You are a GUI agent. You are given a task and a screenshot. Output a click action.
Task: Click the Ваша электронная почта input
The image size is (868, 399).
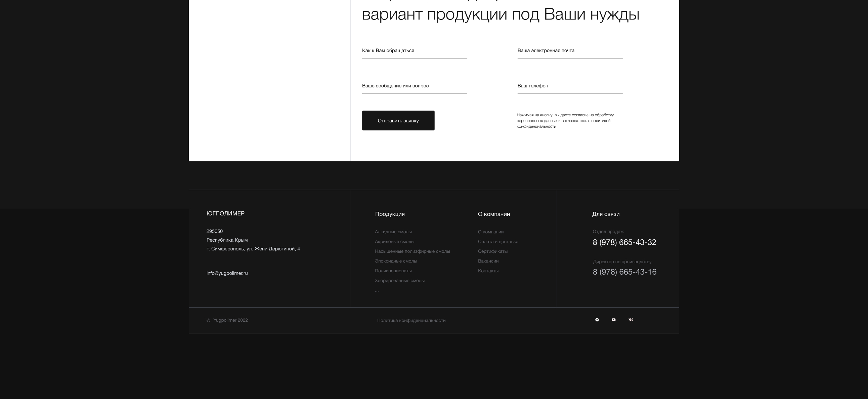coord(569,51)
